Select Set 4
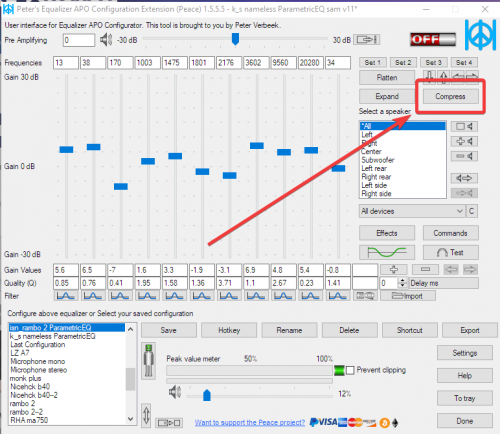The width and height of the screenshot is (500, 434). (464, 62)
